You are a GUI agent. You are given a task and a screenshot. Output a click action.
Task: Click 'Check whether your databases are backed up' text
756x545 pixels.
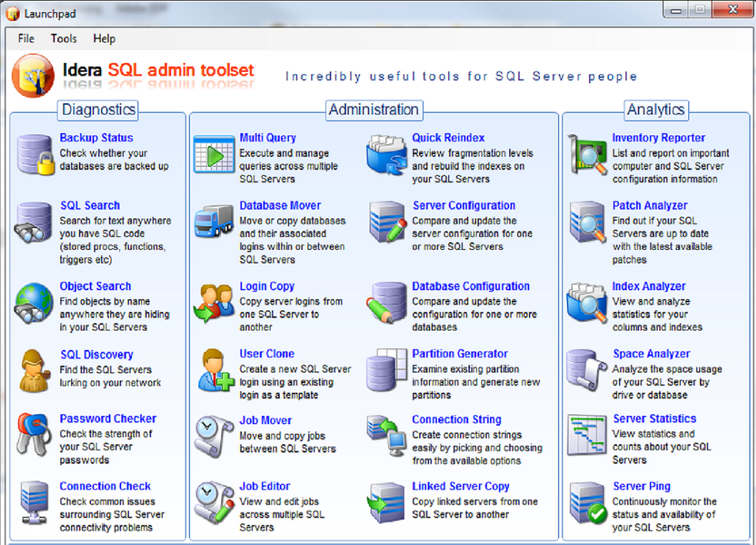[x=114, y=160]
